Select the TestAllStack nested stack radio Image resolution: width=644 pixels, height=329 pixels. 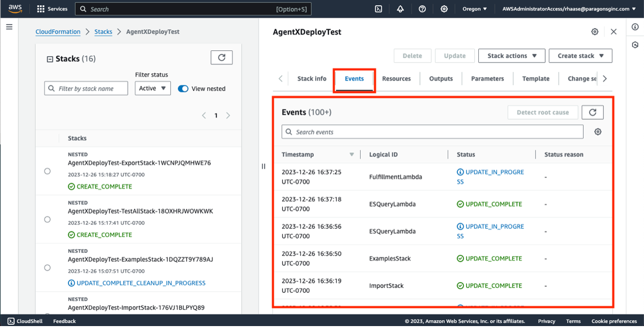pos(47,220)
